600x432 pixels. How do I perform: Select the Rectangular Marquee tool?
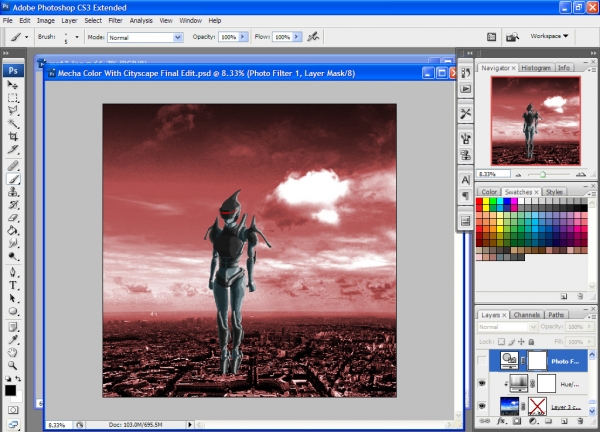click(13, 98)
